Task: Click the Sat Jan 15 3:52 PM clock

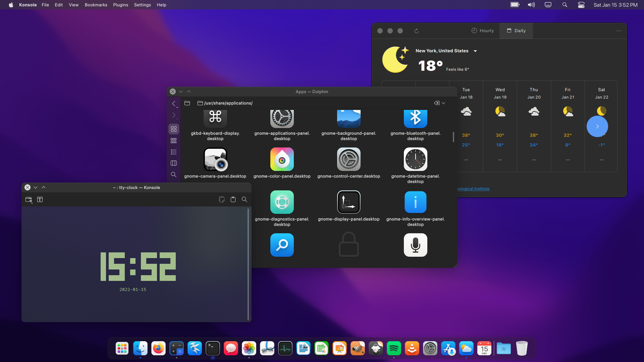Action: pyautogui.click(x=615, y=5)
